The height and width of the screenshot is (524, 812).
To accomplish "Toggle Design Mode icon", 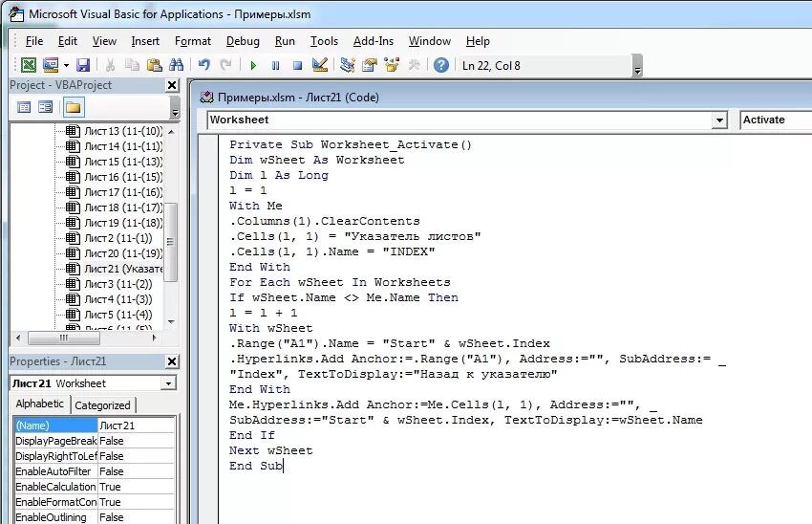I will tap(319, 65).
